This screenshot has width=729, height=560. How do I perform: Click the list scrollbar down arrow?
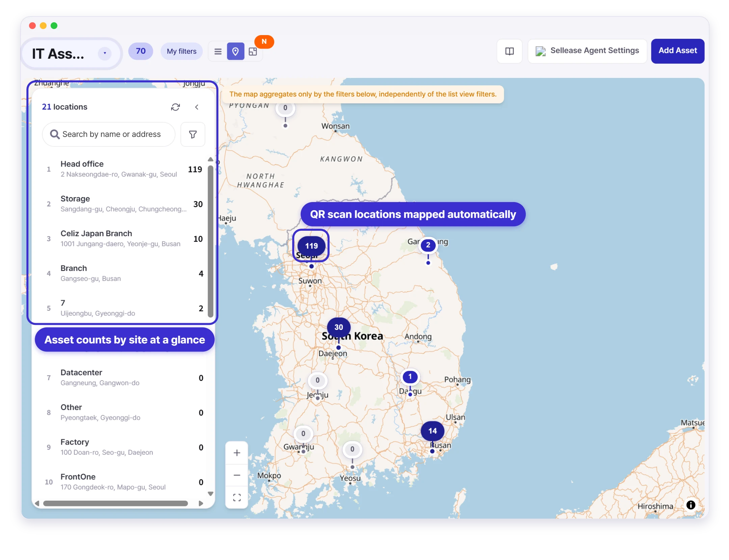click(x=210, y=494)
